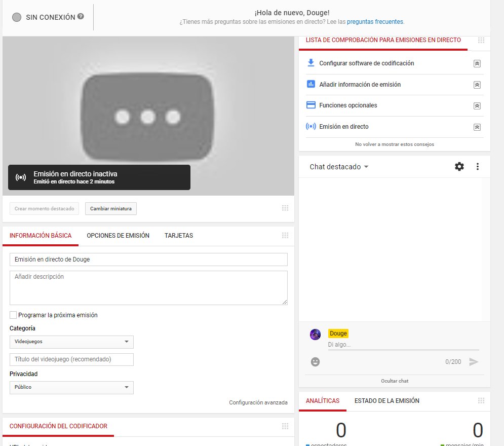This screenshot has height=446, width=504.
Task: Click the drag handle on the encoder configuration panel
Action: 285,426
